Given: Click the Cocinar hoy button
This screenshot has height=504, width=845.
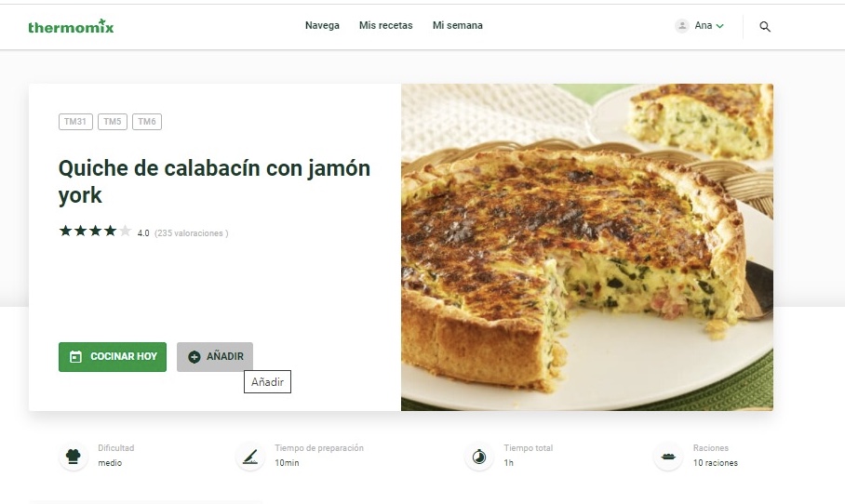Looking at the screenshot, I should (x=113, y=356).
